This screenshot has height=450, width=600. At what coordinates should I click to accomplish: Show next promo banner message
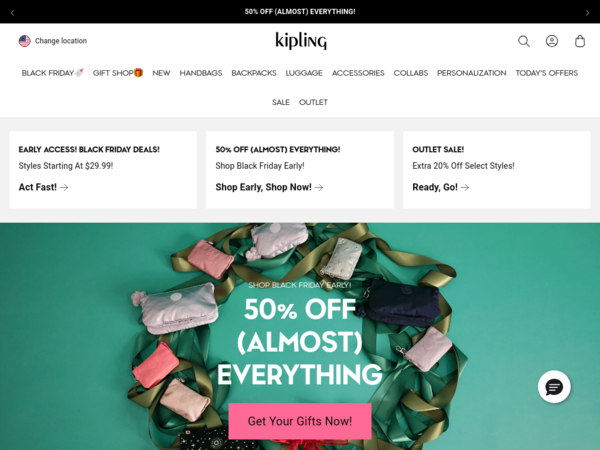(x=587, y=13)
